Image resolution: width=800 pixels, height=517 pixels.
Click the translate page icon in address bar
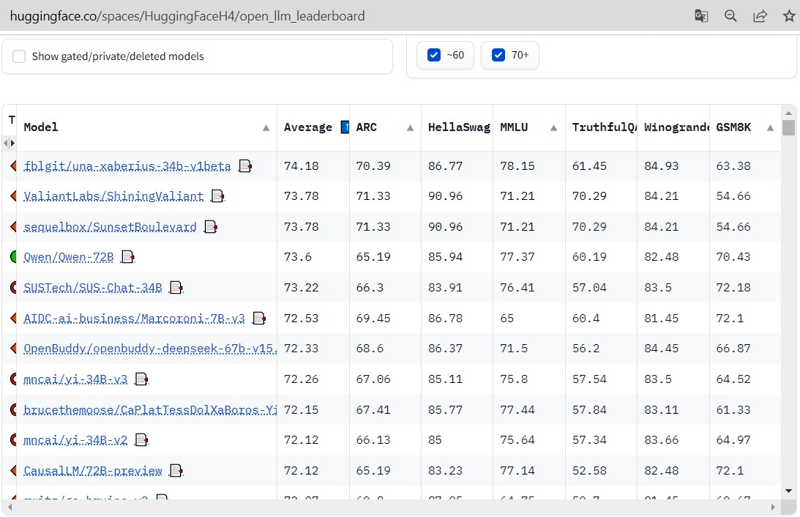(x=701, y=16)
